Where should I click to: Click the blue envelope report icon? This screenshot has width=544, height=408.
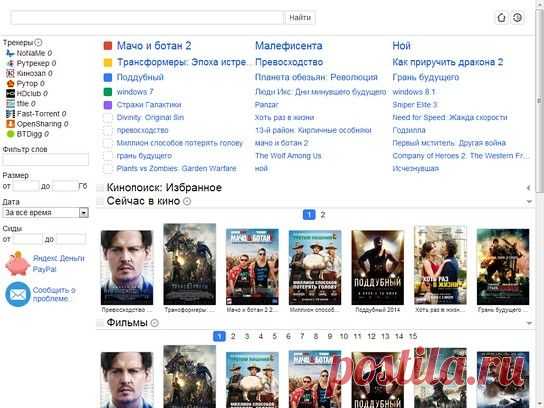(18, 294)
